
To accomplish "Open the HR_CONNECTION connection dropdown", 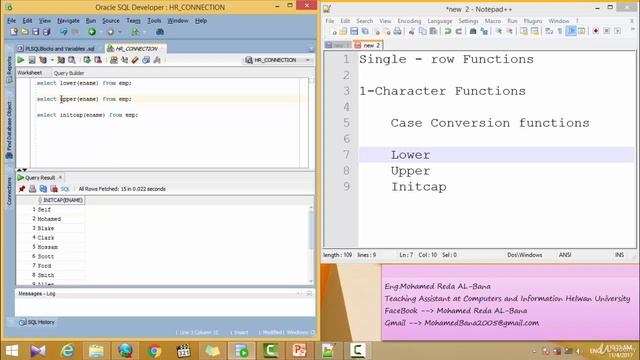I will (278, 60).
